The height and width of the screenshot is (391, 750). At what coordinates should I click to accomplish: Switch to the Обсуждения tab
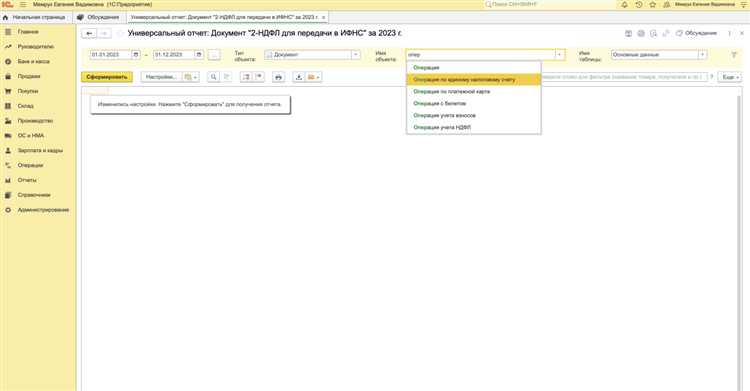[x=99, y=17]
